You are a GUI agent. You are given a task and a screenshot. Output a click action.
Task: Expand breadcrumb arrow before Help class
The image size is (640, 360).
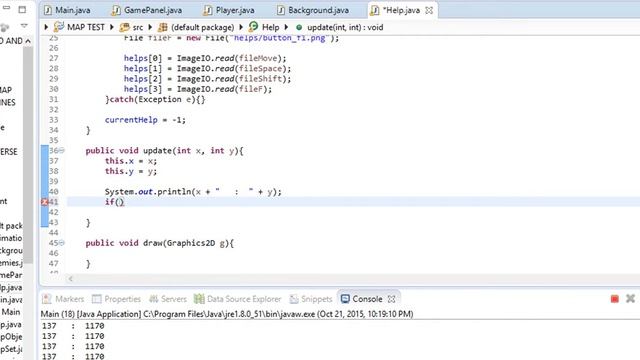click(x=241, y=27)
